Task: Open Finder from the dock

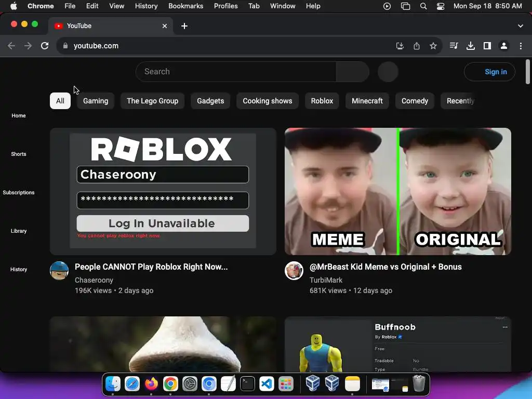Action: point(113,384)
